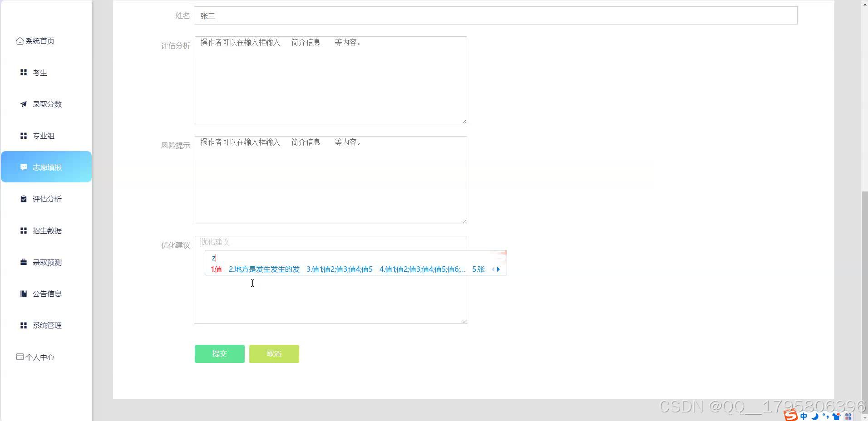The height and width of the screenshot is (421, 868).
Task: Click the green 提交 button
Action: point(220,354)
